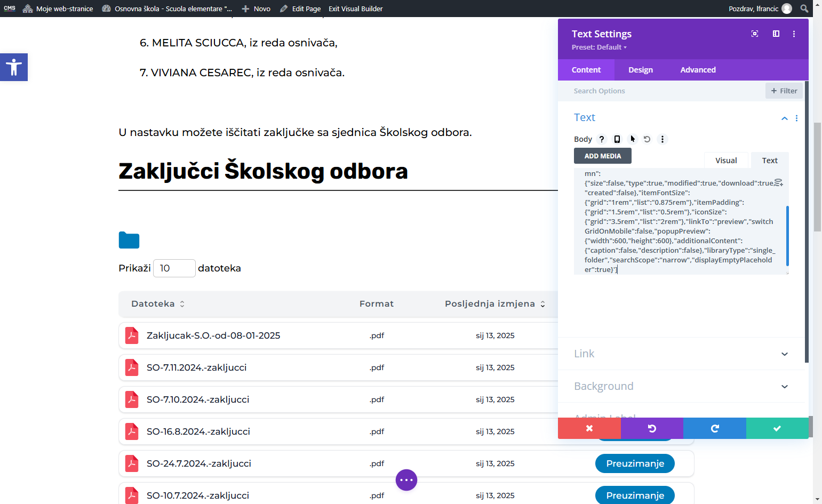
Task: Open the Novo menu in admin bar
Action: [256, 9]
